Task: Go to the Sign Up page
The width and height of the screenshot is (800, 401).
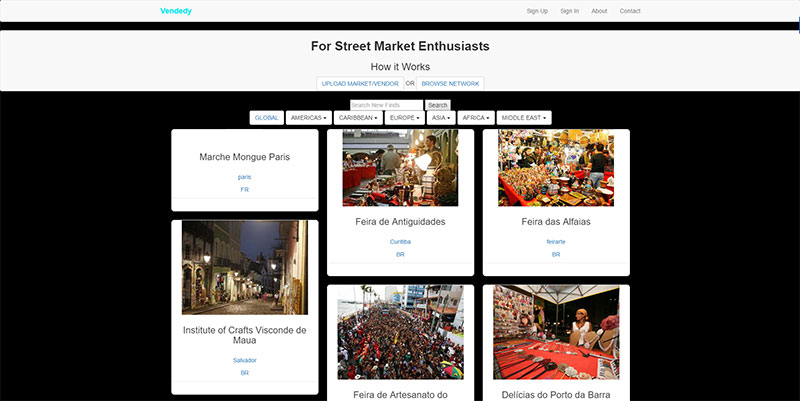Action: [x=537, y=11]
